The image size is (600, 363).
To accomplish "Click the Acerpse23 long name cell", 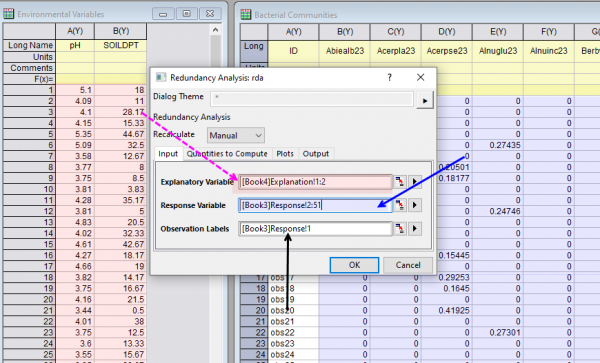I will pyautogui.click(x=447, y=51).
